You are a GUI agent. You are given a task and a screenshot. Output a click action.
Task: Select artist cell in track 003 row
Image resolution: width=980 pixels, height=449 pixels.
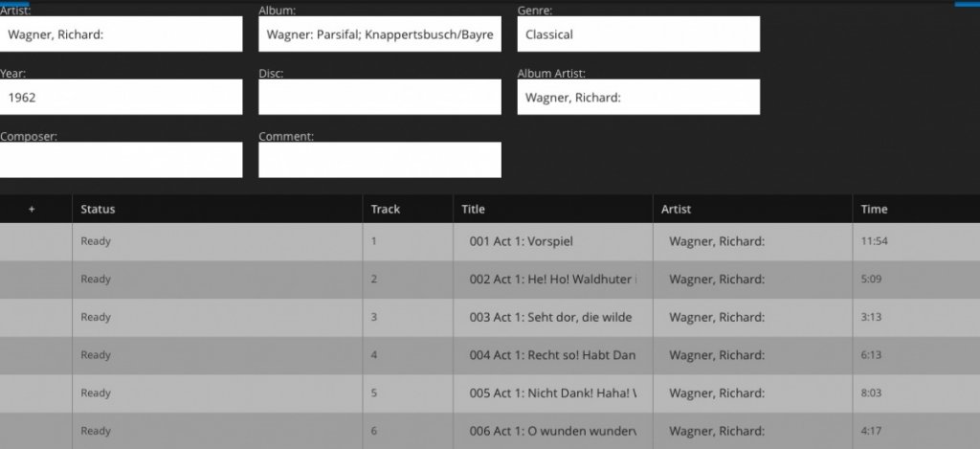coord(752,317)
